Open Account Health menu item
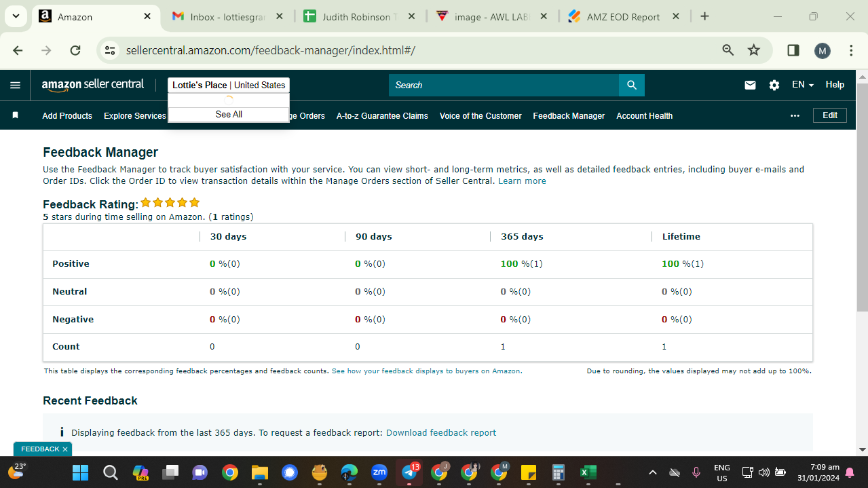 point(644,116)
